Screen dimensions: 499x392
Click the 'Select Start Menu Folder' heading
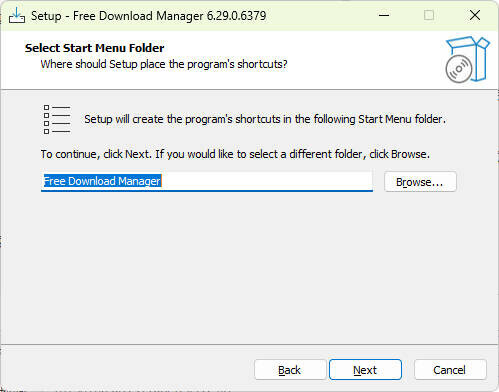(x=95, y=48)
